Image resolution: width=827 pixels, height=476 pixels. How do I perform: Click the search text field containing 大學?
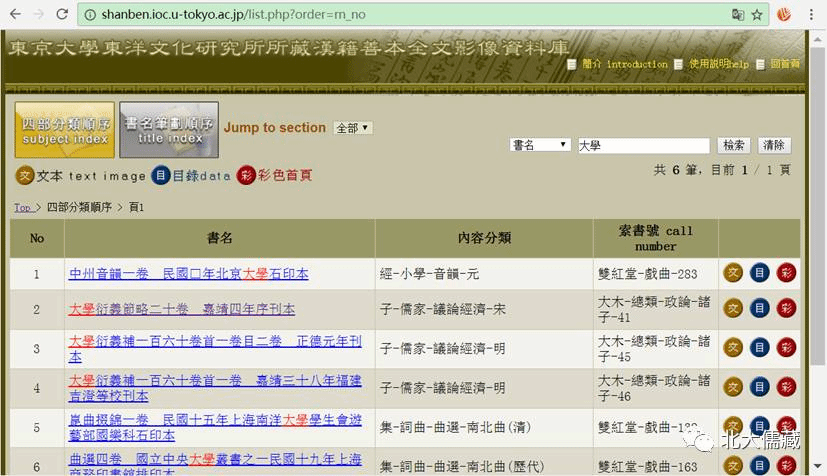(643, 145)
